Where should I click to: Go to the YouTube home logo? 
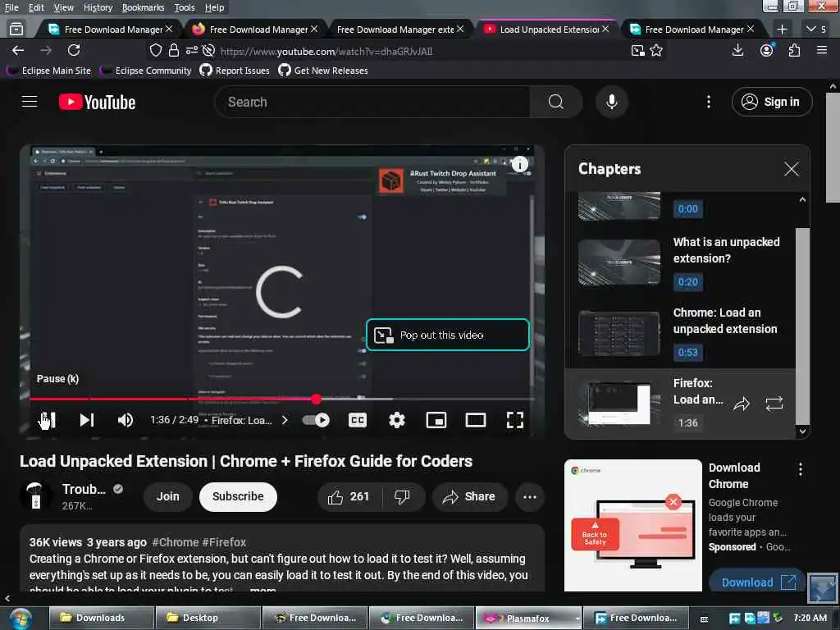(97, 102)
